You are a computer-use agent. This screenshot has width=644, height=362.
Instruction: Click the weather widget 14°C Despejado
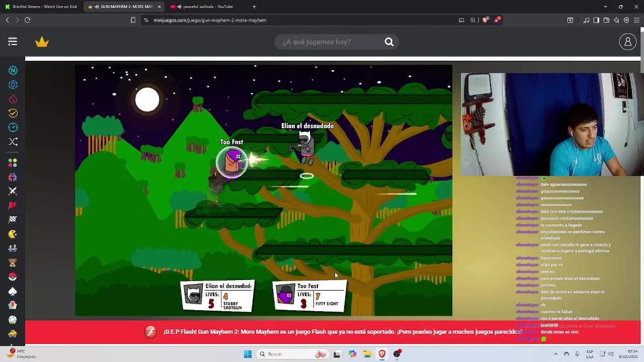pyautogui.click(x=20, y=354)
